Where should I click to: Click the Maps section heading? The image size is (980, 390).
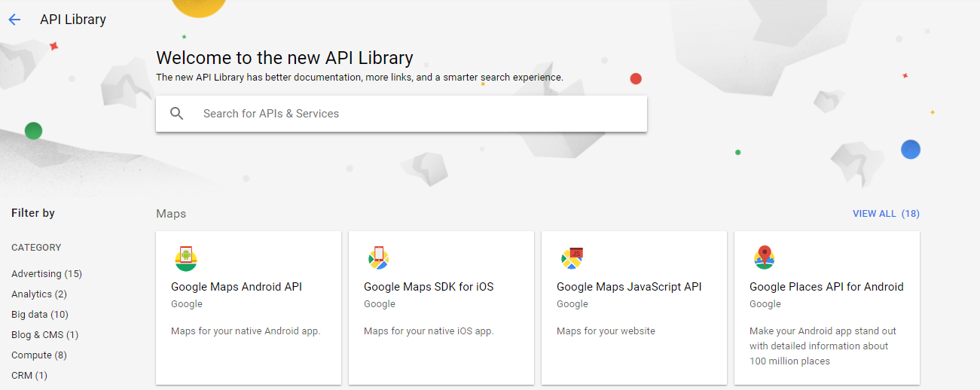pyautogui.click(x=171, y=214)
